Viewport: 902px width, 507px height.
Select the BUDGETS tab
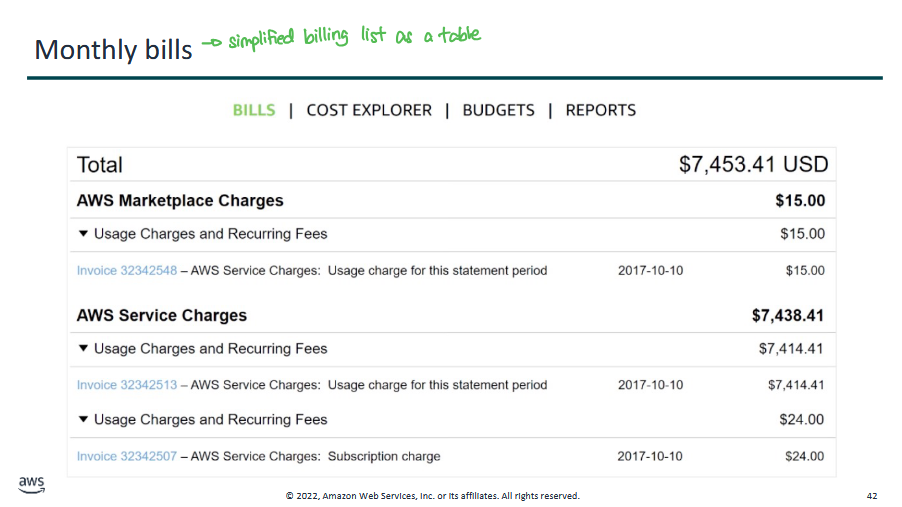point(498,110)
